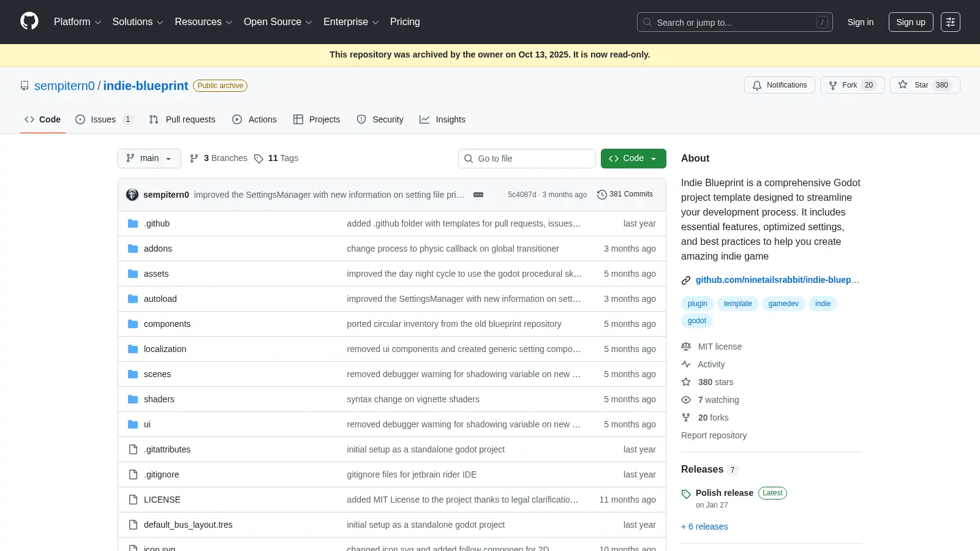Open the 381 Commits history
This screenshot has height=551, width=980.
tap(625, 194)
